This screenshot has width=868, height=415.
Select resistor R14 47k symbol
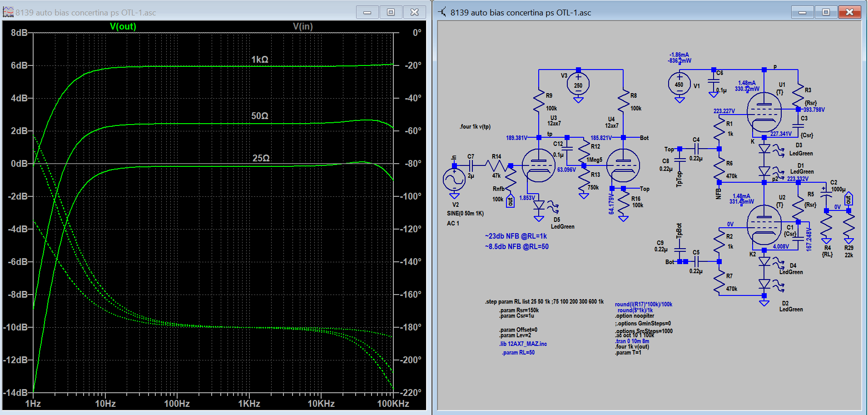(496, 166)
